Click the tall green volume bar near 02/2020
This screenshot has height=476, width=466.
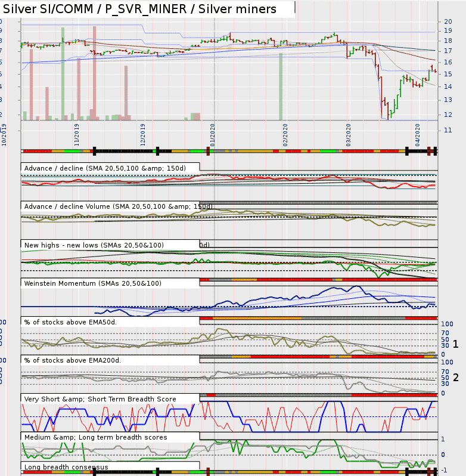[281, 87]
